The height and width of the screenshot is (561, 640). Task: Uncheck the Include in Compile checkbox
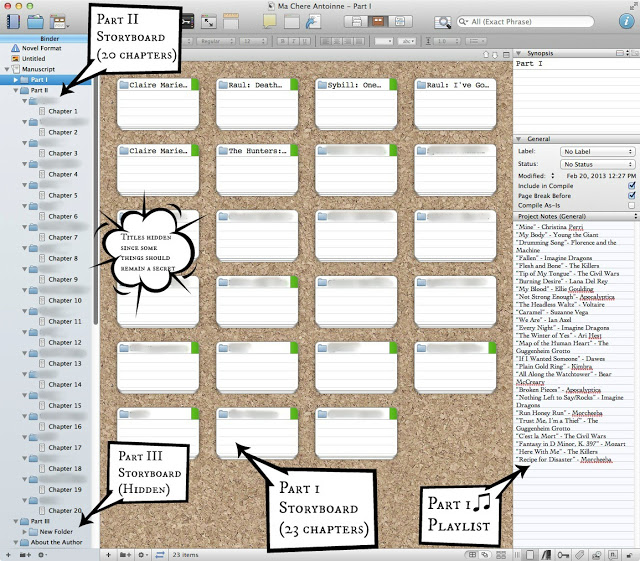tap(630, 185)
